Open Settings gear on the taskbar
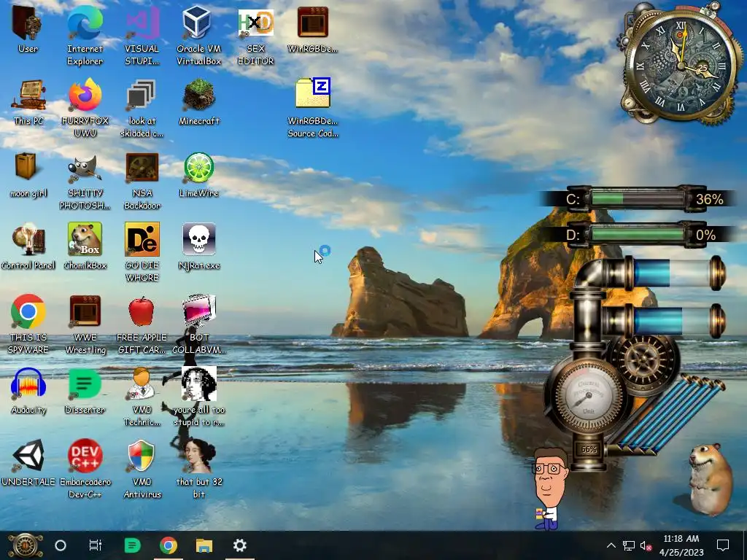 point(239,545)
